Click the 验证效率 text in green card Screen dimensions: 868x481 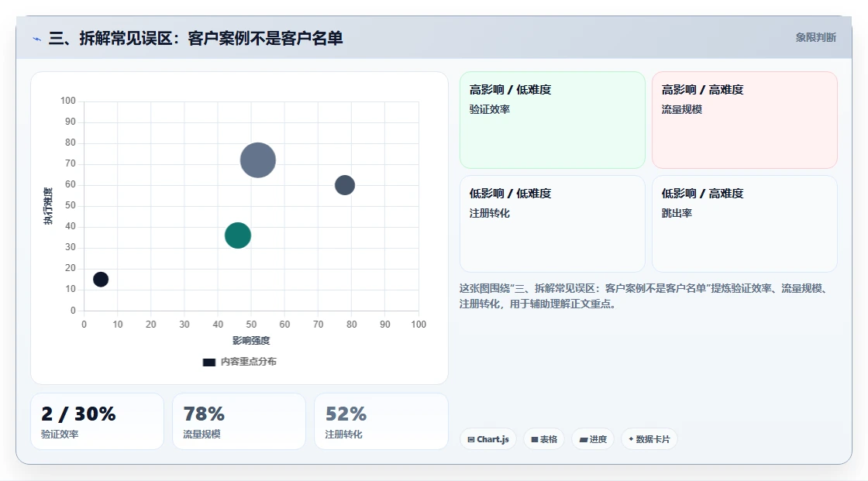pyautogui.click(x=489, y=109)
